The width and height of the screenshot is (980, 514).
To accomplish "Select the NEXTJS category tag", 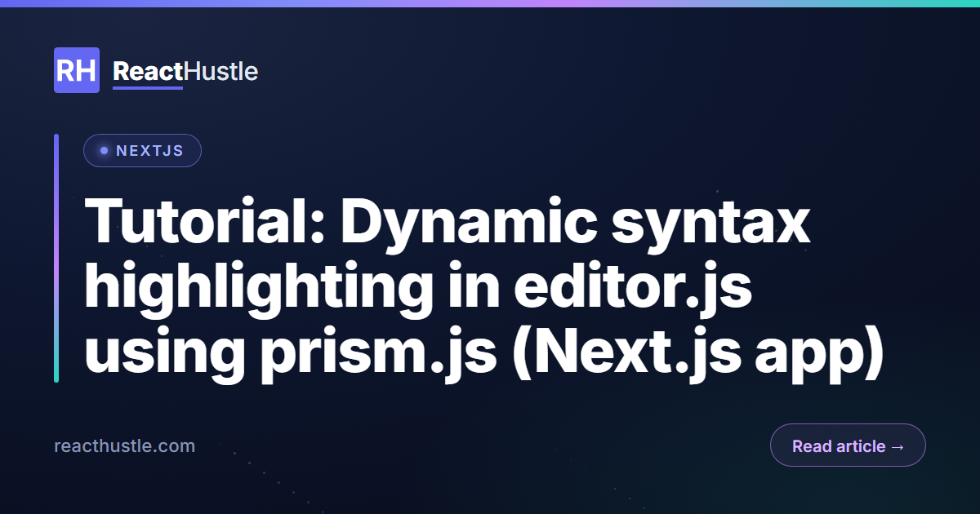I will tap(142, 151).
